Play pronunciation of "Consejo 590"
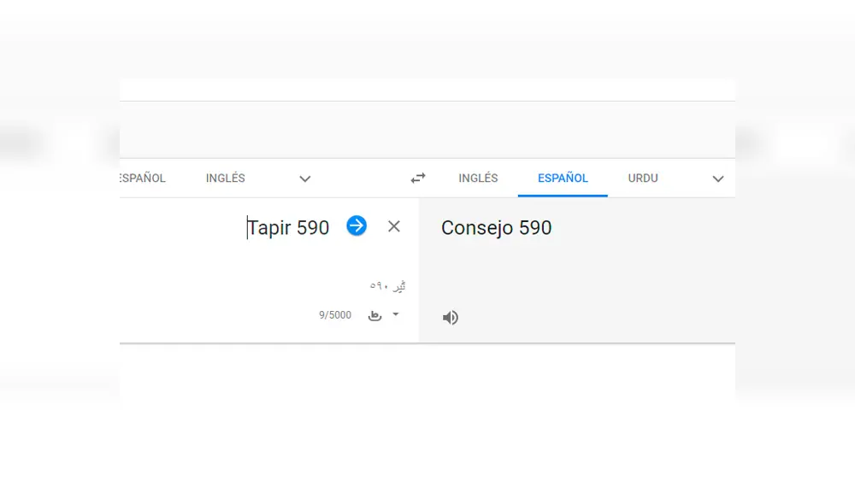The width and height of the screenshot is (855, 504). [451, 317]
